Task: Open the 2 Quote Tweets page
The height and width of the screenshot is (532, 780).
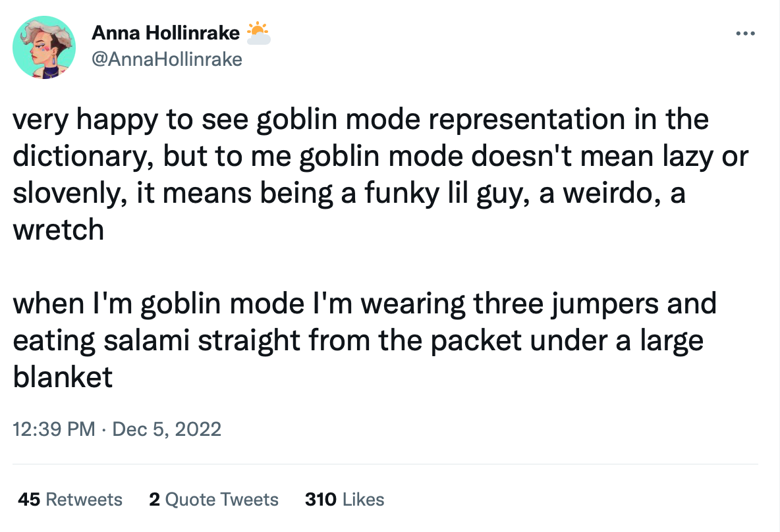Action: pyautogui.click(x=213, y=500)
